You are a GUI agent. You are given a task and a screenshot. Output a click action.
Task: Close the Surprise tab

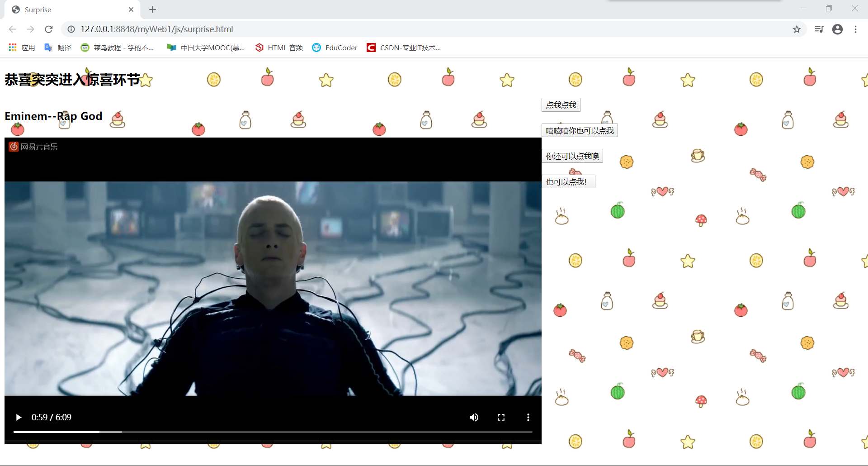[x=131, y=10]
